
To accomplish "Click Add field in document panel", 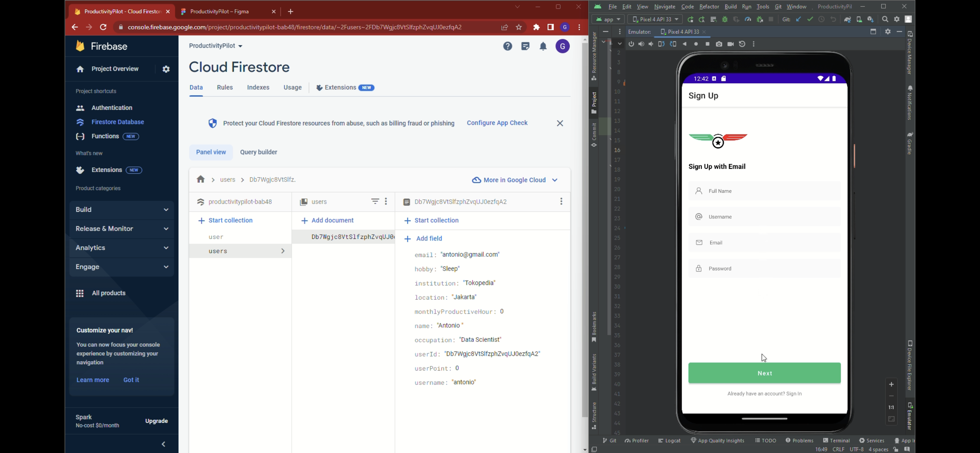I will point(423,239).
